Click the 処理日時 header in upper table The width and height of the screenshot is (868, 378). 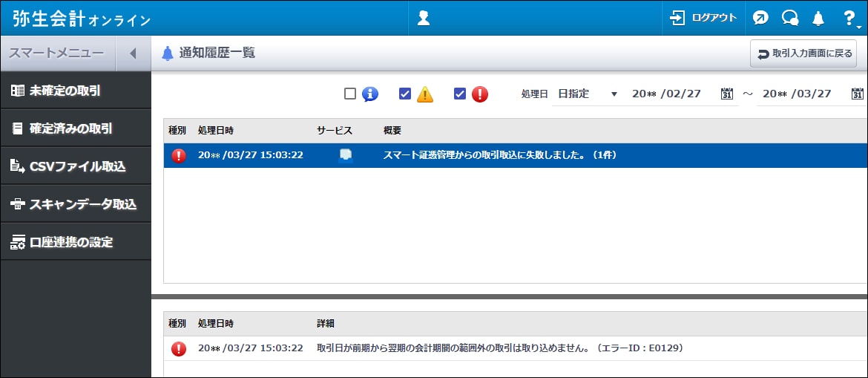216,131
